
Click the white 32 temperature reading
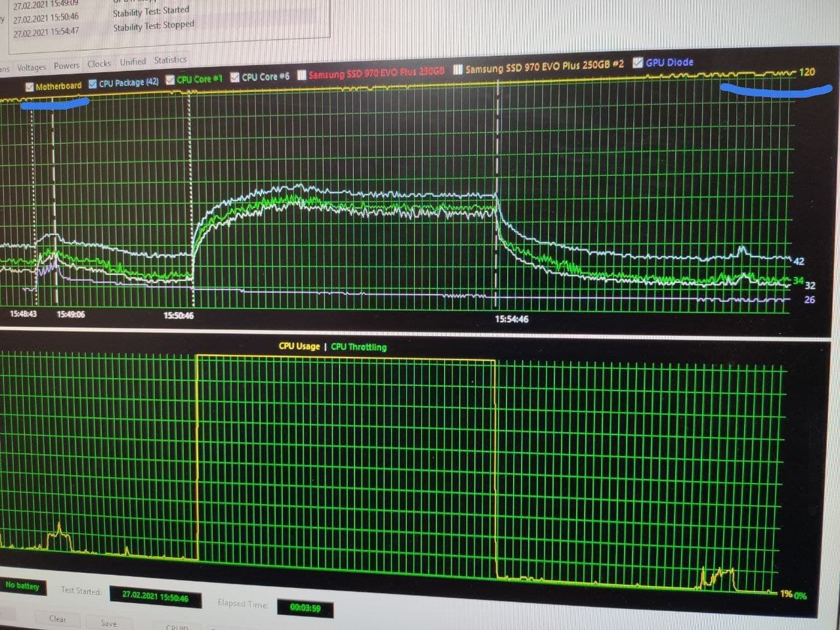(810, 285)
